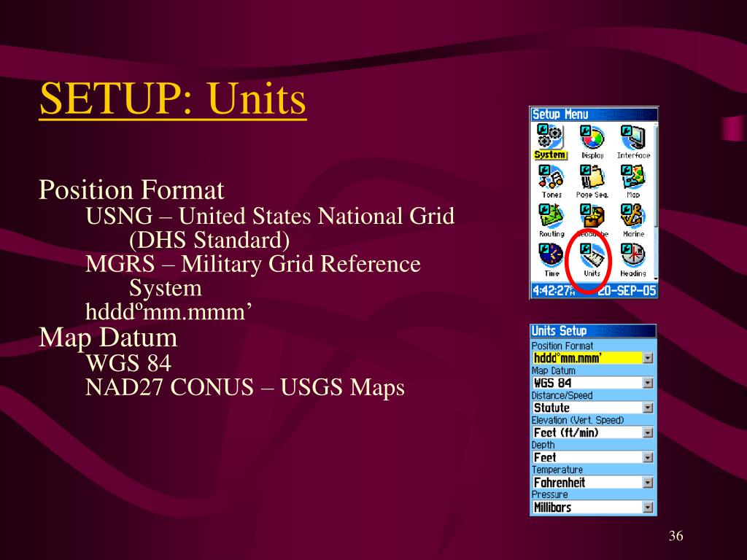Click the MGRS – Military Grid Reference line
This screenshot has height=560, width=747.
252,264
